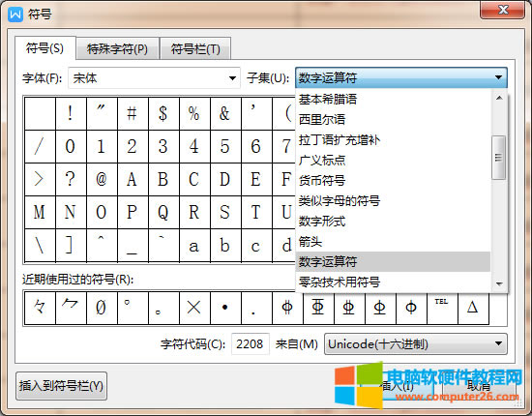Viewport: 532px width, 416px height.
Task: Pick the letter M in the grid
Action: point(40,212)
